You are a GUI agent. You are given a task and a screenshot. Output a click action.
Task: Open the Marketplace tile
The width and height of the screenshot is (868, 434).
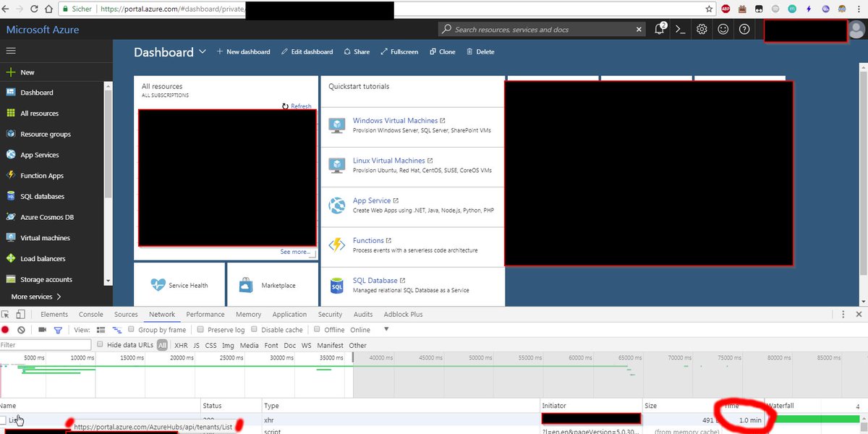(272, 285)
